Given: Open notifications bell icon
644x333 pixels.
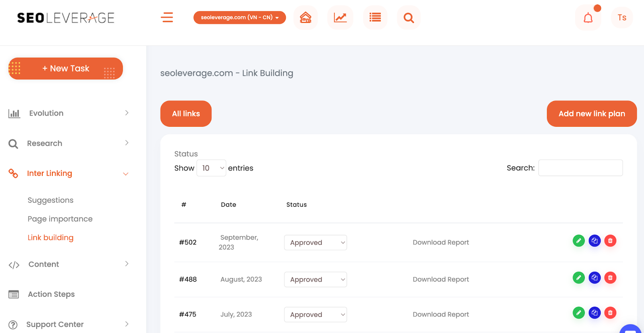Looking at the screenshot, I should pos(588,17).
